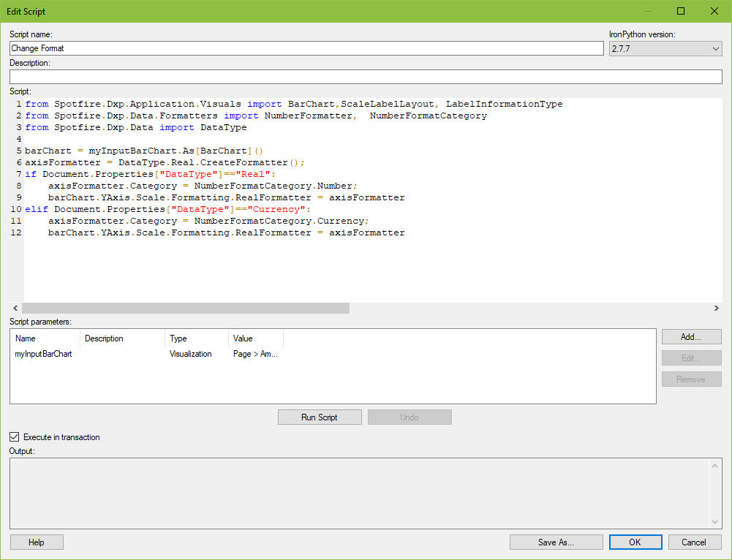This screenshot has width=732, height=560.
Task: Open Help for script editing
Action: click(36, 542)
